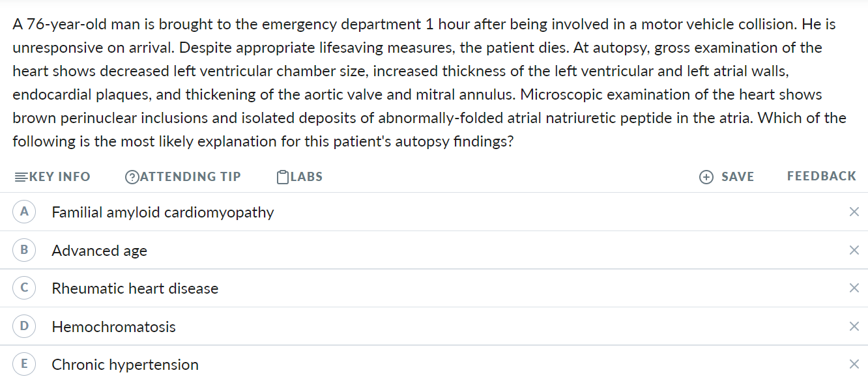
Task: Click the clipboard Labs icon
Action: coord(282,177)
